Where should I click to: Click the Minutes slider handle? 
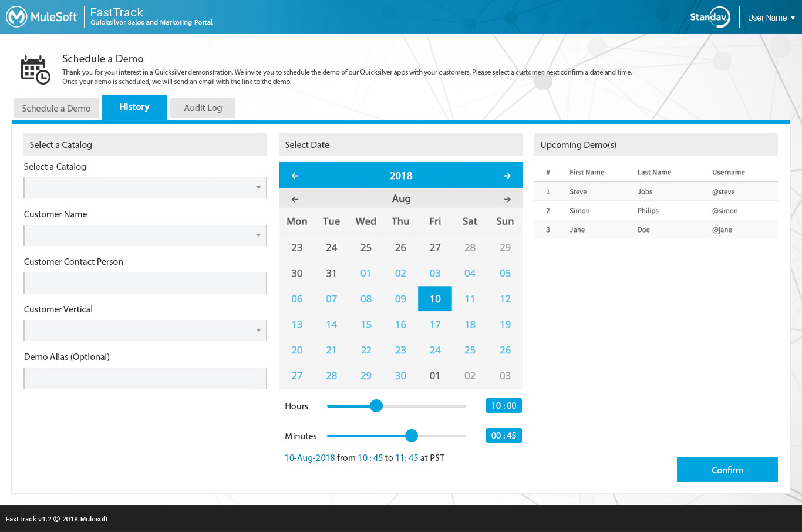(x=412, y=436)
